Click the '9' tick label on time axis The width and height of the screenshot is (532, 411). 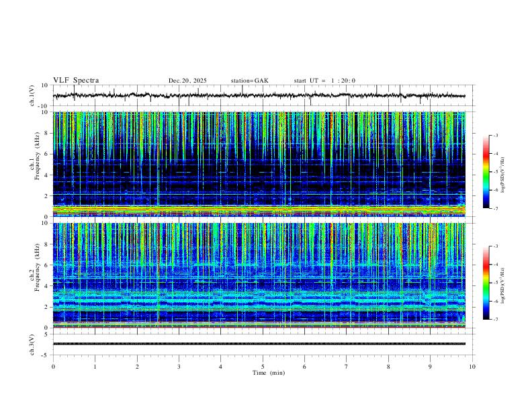coord(430,367)
